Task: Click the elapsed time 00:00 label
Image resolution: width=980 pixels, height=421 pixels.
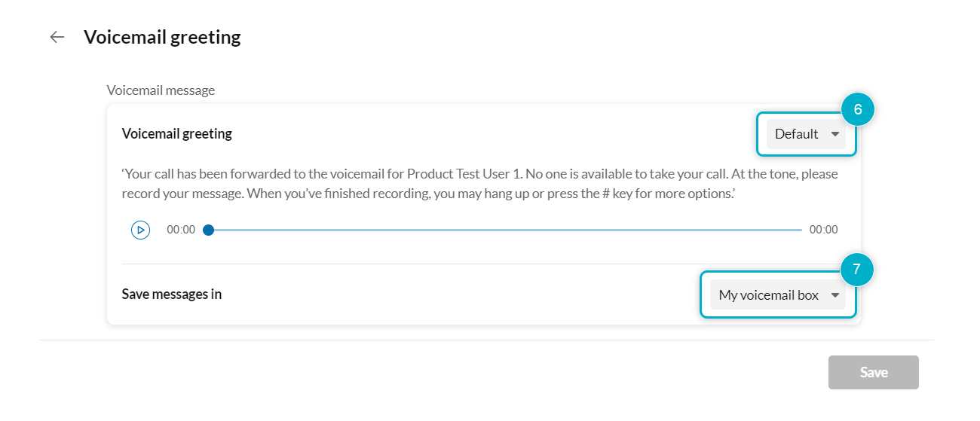Action: pos(181,230)
